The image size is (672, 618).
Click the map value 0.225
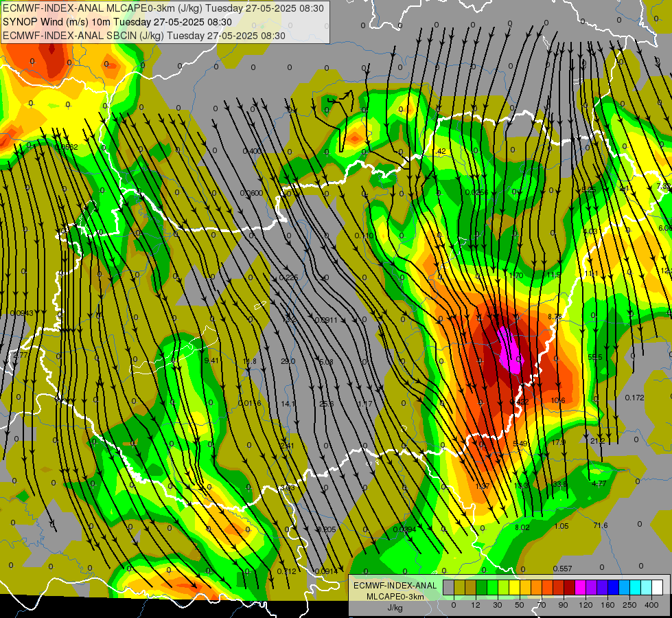pos(288,277)
